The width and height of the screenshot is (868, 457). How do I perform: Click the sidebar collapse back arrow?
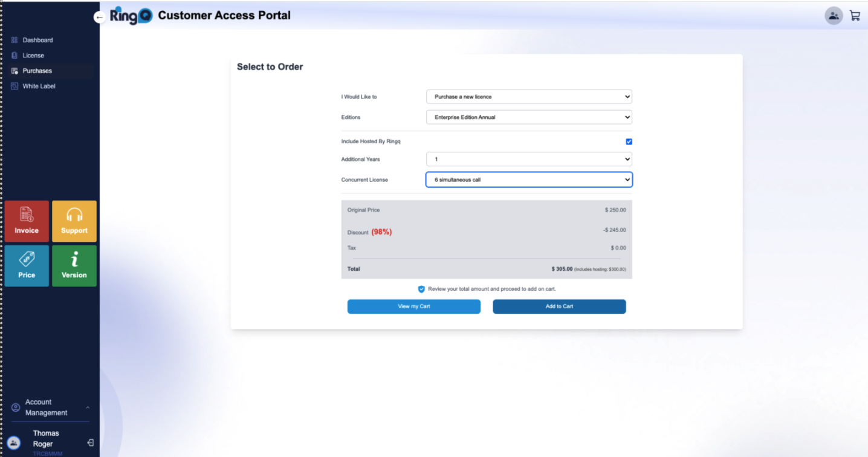point(99,17)
